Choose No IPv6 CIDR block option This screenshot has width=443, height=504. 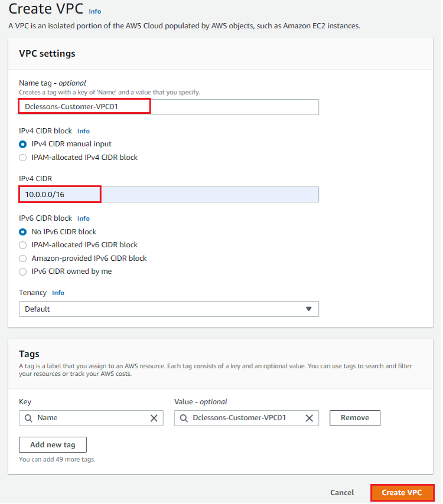22,231
